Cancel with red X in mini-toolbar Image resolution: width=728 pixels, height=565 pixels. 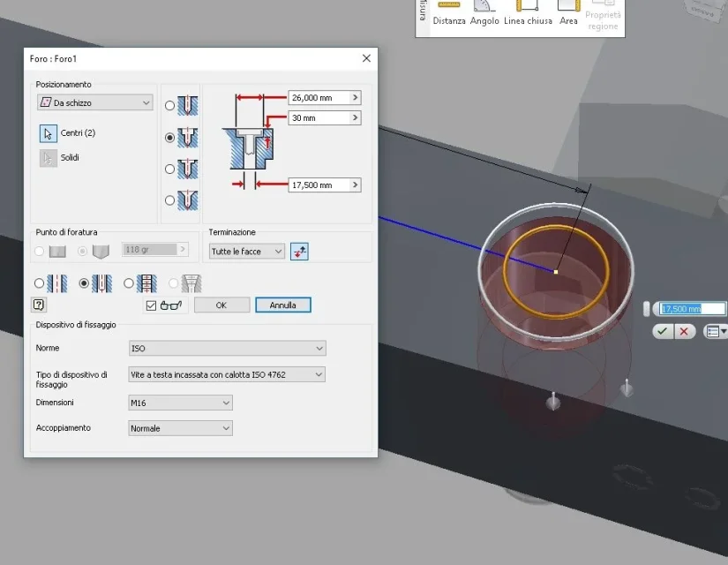click(684, 331)
